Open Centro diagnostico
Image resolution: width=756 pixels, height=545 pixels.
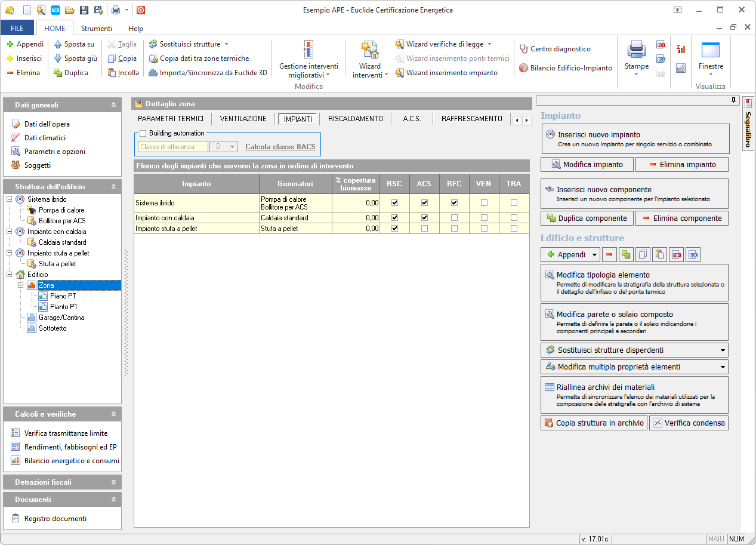point(554,49)
